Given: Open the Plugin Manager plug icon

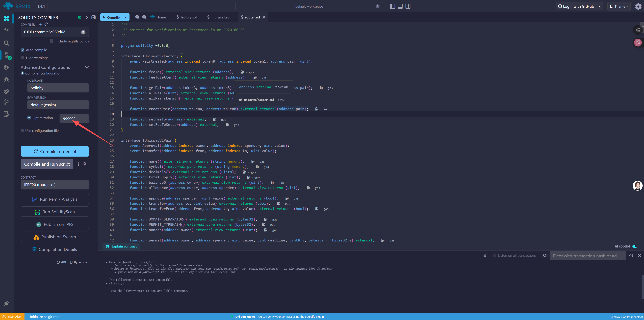Looking at the screenshot, I should pyautogui.click(x=7, y=303).
